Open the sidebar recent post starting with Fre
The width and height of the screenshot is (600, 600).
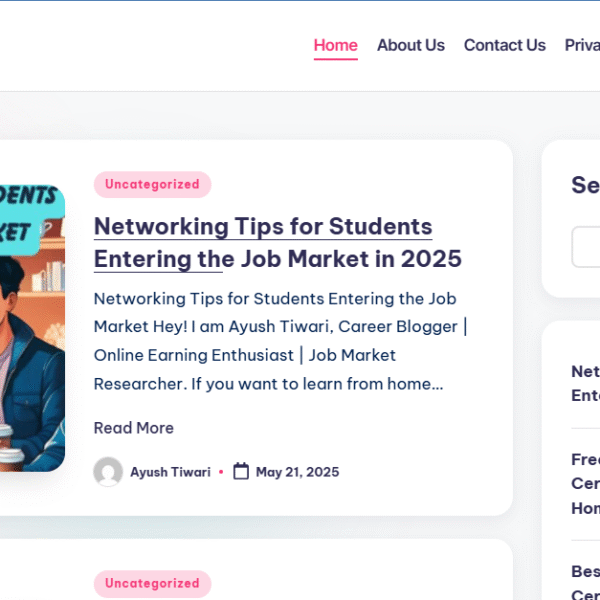pyautogui.click(x=585, y=484)
